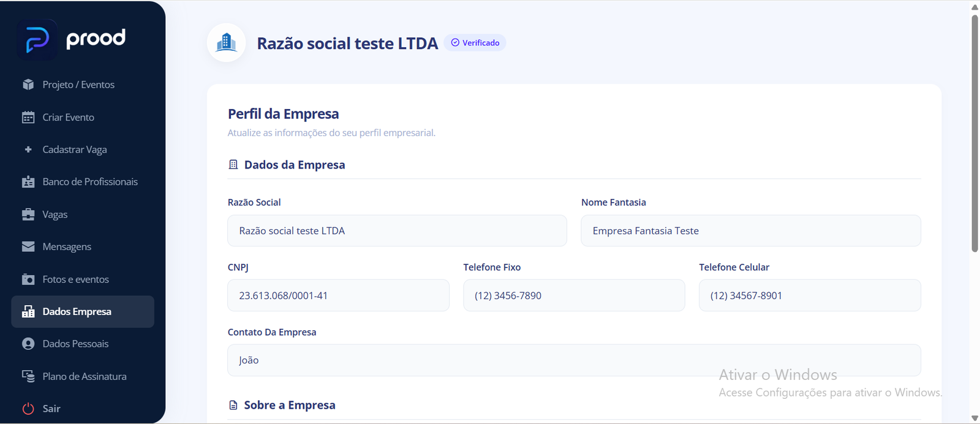Focus the Razão Social input field
The width and height of the screenshot is (980, 424).
click(397, 230)
